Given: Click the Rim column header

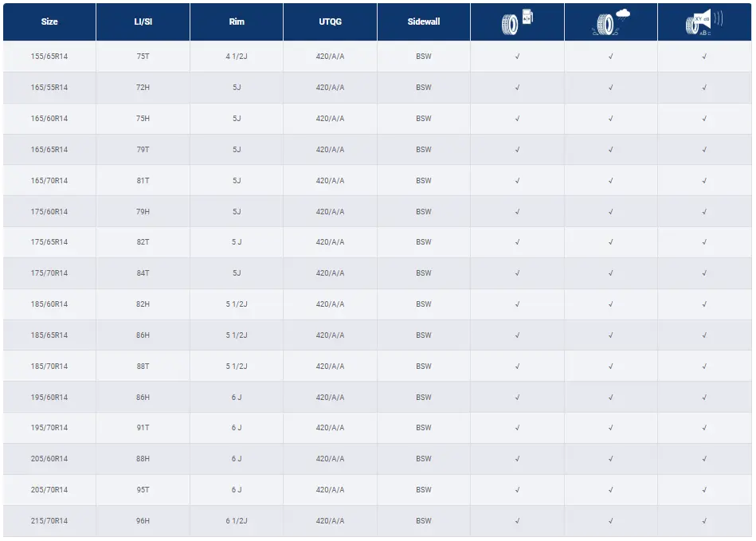Looking at the screenshot, I should click(237, 22).
